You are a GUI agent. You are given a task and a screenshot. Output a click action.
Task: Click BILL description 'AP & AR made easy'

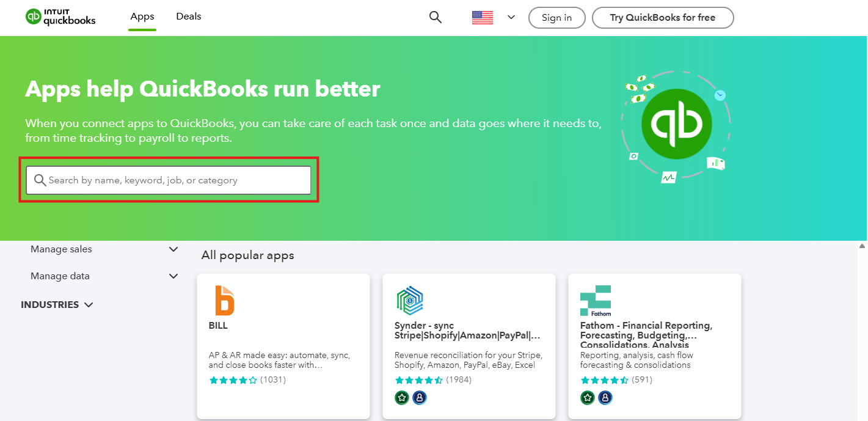tap(280, 360)
